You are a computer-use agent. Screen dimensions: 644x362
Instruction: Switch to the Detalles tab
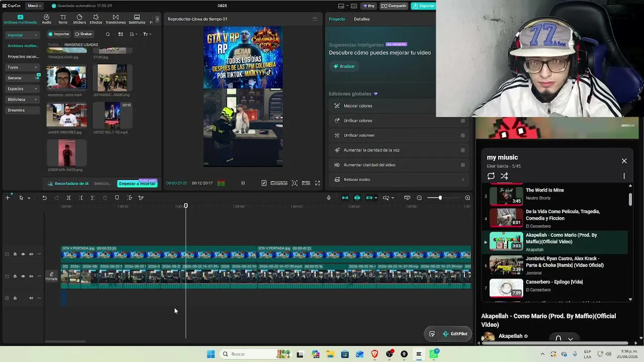pyautogui.click(x=362, y=19)
